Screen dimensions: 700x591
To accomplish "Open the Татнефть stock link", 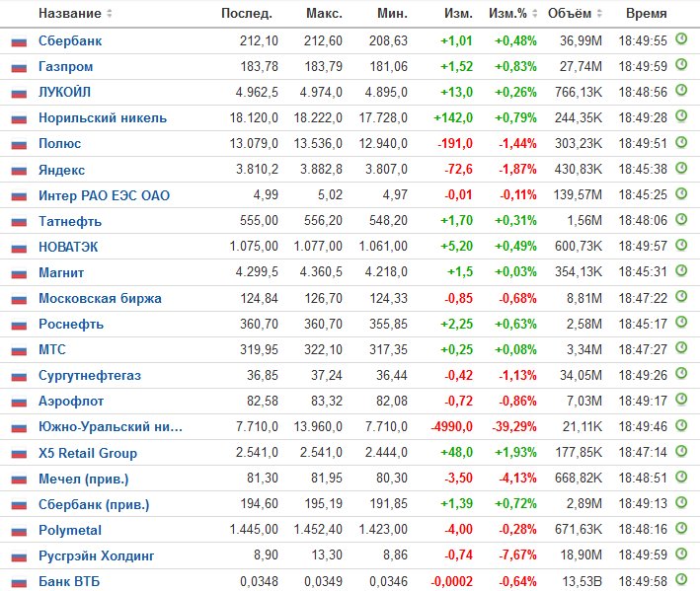I will 70,221.
